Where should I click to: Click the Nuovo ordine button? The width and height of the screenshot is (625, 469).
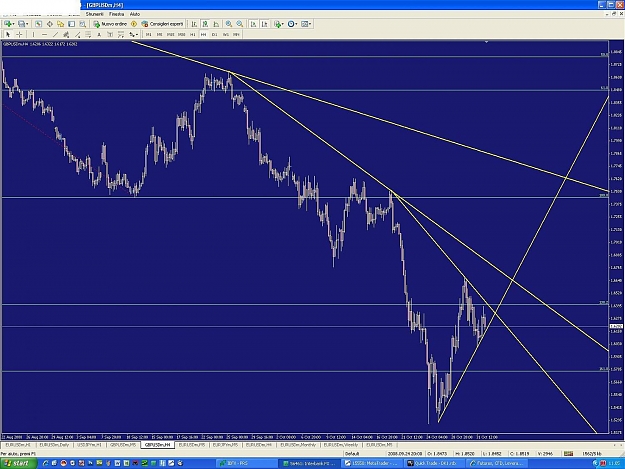tap(110, 24)
